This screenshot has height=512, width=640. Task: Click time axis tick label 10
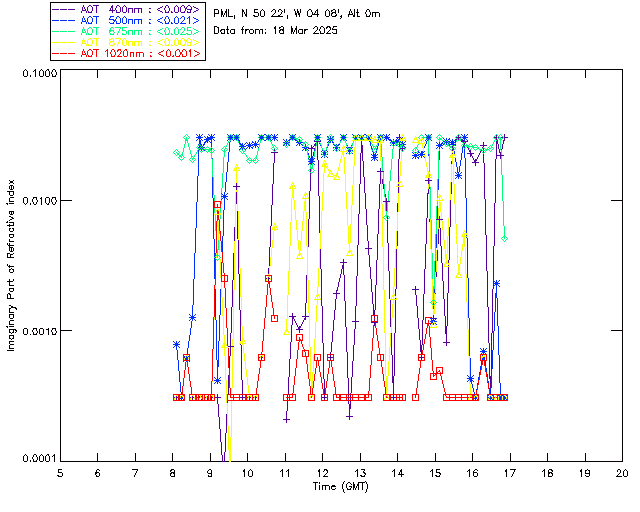click(247, 473)
